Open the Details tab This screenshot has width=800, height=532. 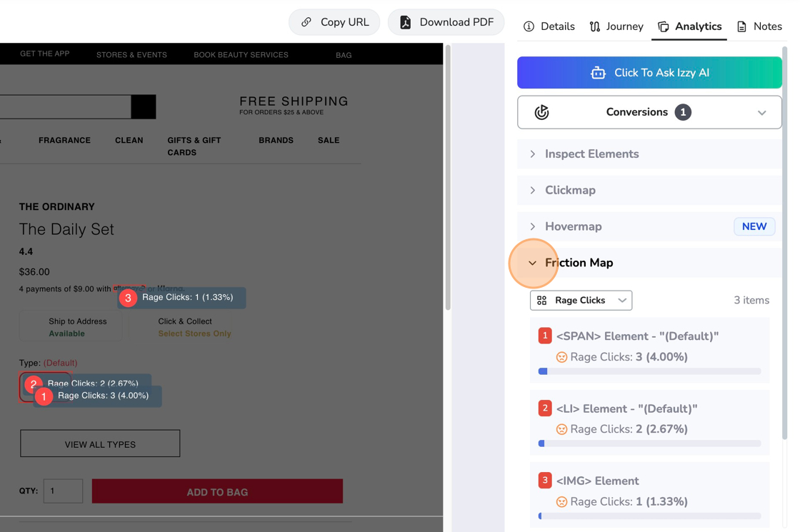pyautogui.click(x=549, y=26)
